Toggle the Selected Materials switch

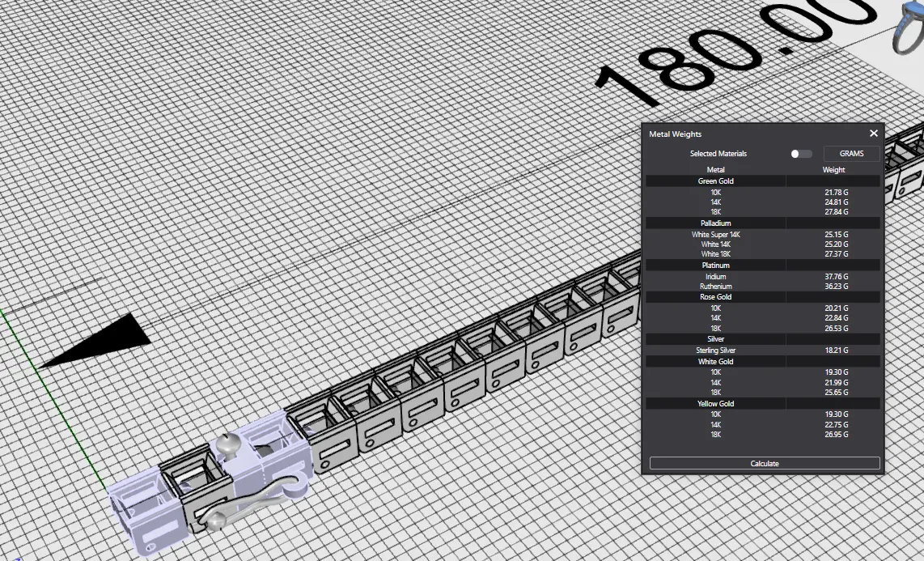click(800, 154)
